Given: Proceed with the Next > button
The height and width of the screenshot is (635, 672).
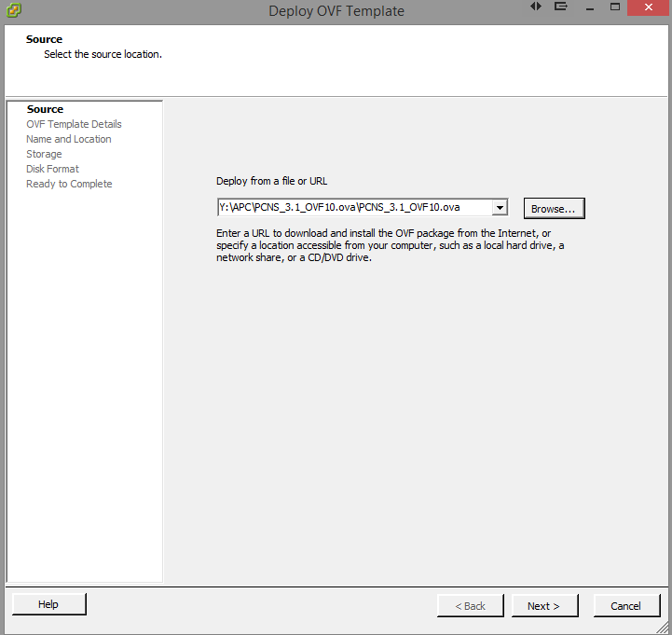Looking at the screenshot, I should coord(544,606).
